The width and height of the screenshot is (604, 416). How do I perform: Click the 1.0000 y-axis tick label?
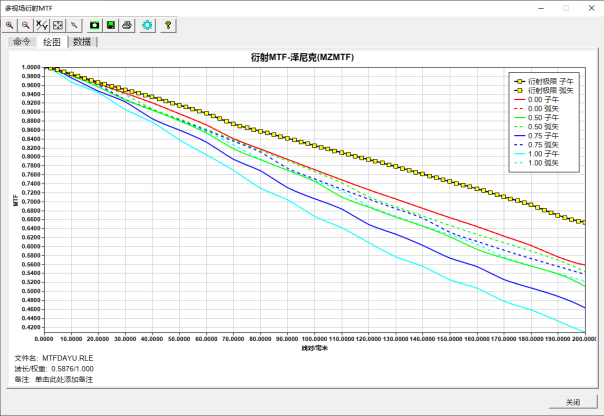(31, 67)
